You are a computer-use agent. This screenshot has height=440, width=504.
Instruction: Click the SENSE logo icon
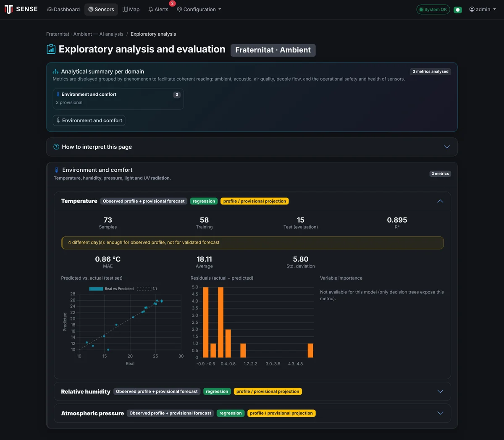[x=8, y=9]
